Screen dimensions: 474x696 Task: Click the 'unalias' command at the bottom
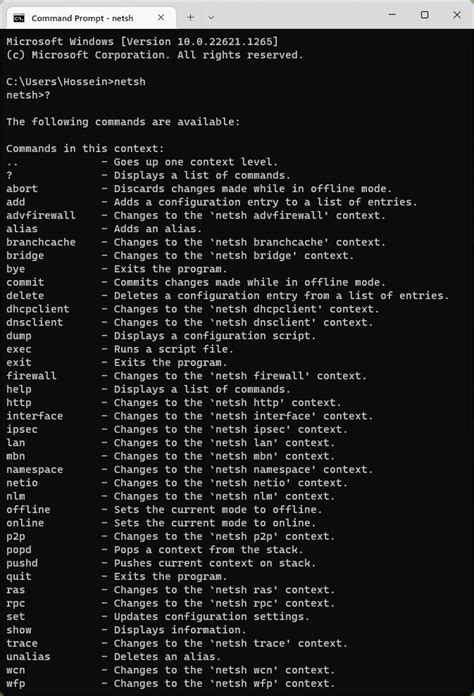[x=28, y=656]
